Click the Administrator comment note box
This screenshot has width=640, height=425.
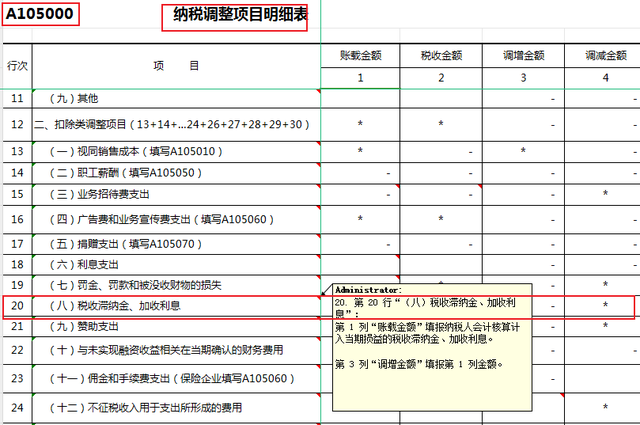(x=432, y=347)
